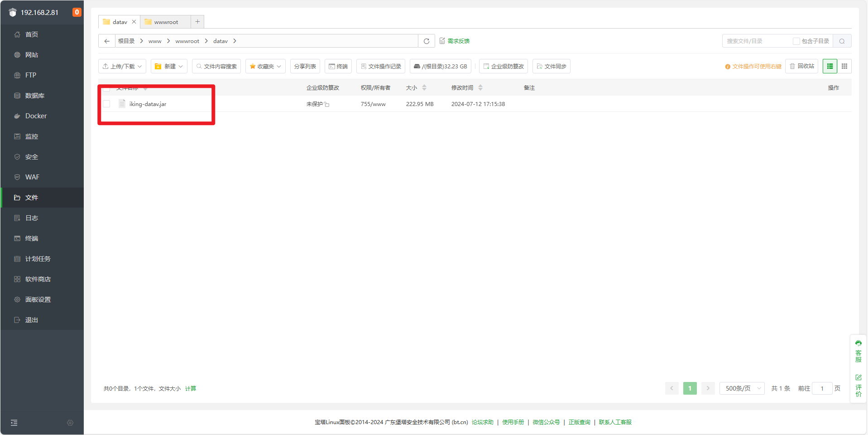Click disk usage (根目录)32.23 GB button
868x435 pixels.
[441, 66]
